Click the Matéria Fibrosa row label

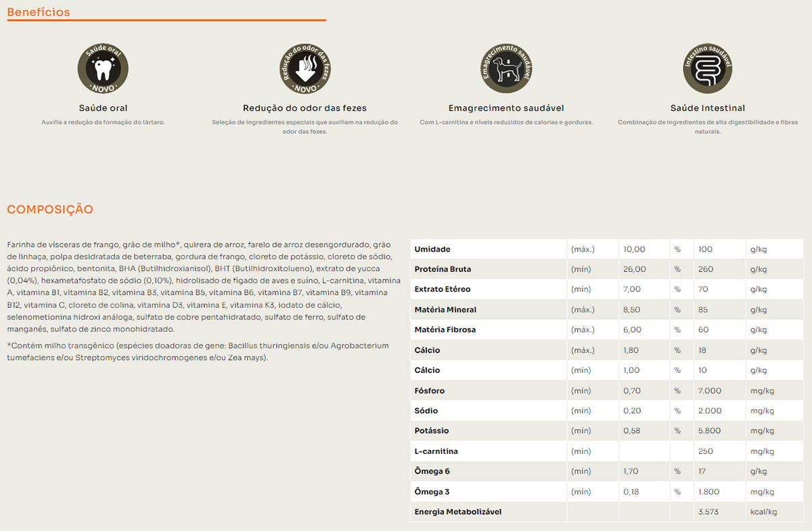pos(445,330)
